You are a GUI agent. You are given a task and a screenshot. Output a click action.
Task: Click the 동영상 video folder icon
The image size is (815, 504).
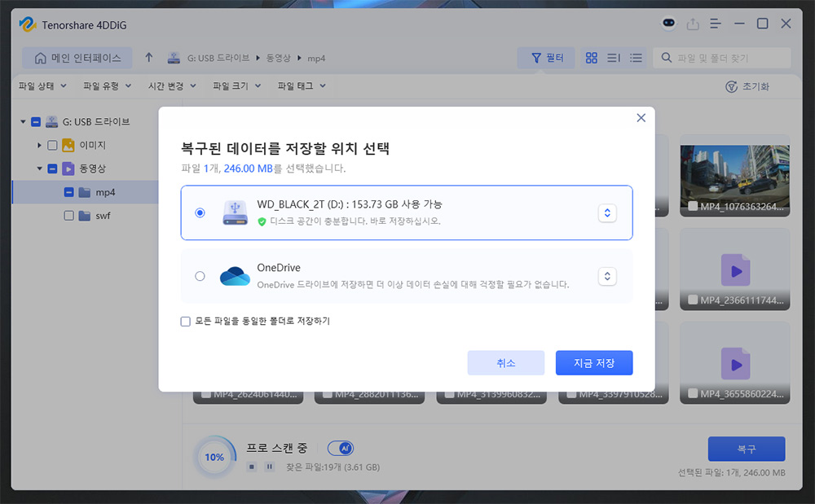click(x=68, y=169)
